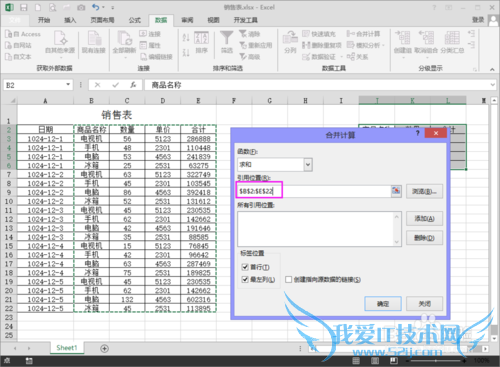
Task: Click the camera icon in quick access toolbar
Action: coord(81,7)
